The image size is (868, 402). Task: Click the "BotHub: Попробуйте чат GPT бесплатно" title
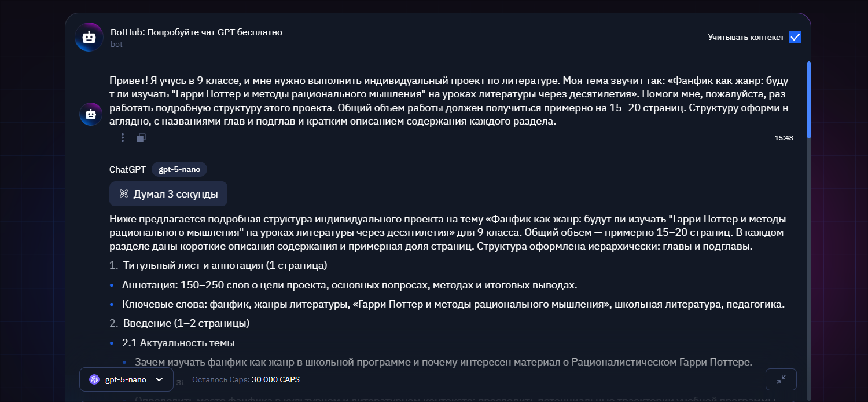click(x=196, y=32)
